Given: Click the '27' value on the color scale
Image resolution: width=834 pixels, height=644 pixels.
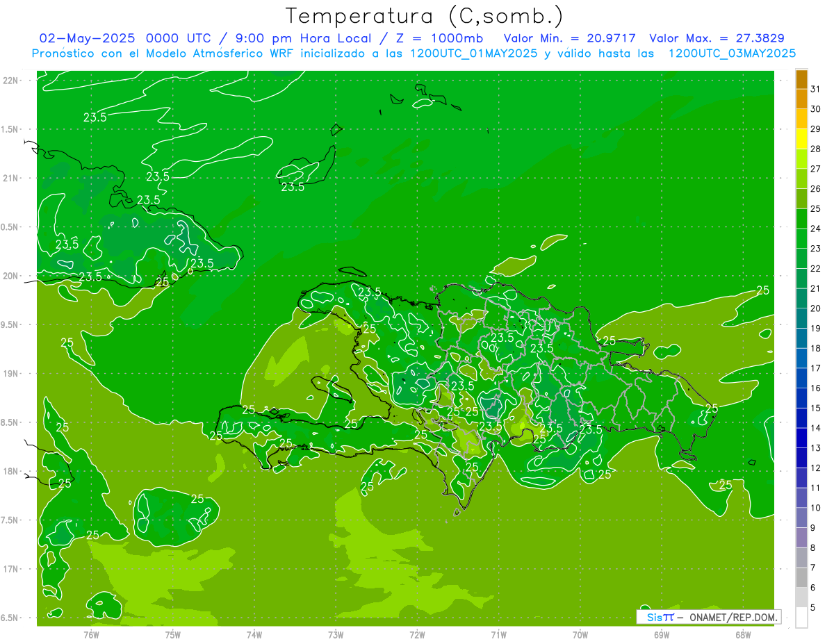Looking at the screenshot, I should tap(816, 169).
